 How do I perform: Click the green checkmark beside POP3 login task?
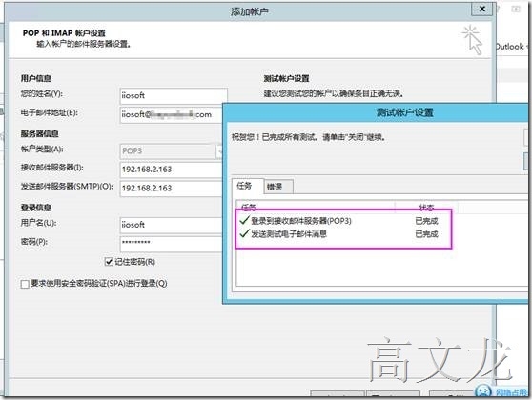pyautogui.click(x=244, y=220)
